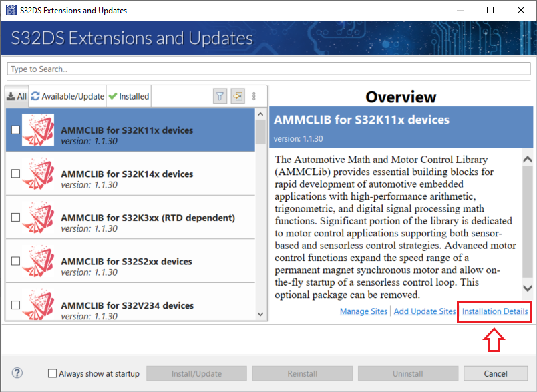Click the S32DS app icon in title bar
Image resolution: width=537 pixels, height=392 pixels.
pyautogui.click(x=11, y=10)
